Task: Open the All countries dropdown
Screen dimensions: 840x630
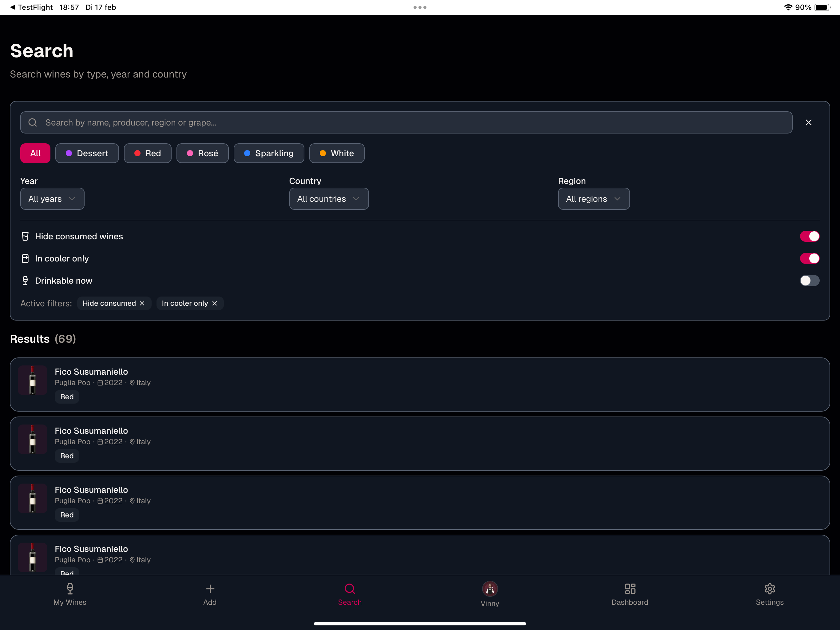Action: coord(329,199)
